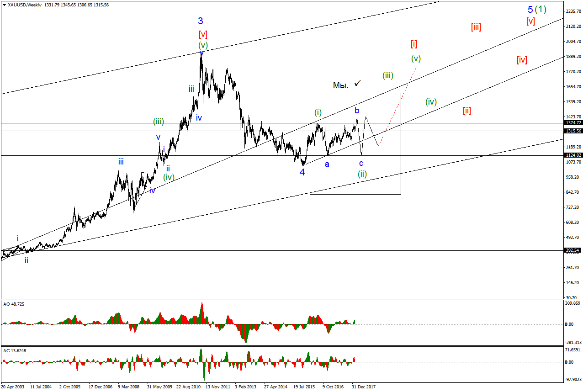Image resolution: width=583 pixels, height=392 pixels.
Task: Click the 9 Oct 2016 date label
Action: 334,387
